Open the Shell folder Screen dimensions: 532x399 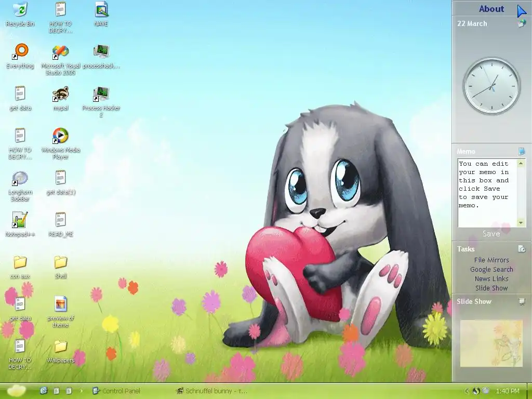60,267
